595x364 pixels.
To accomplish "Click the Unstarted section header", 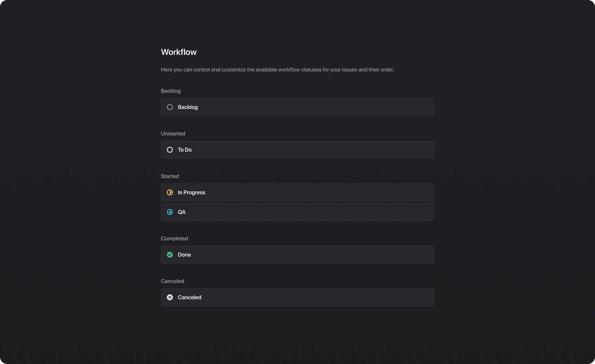I will pos(173,133).
